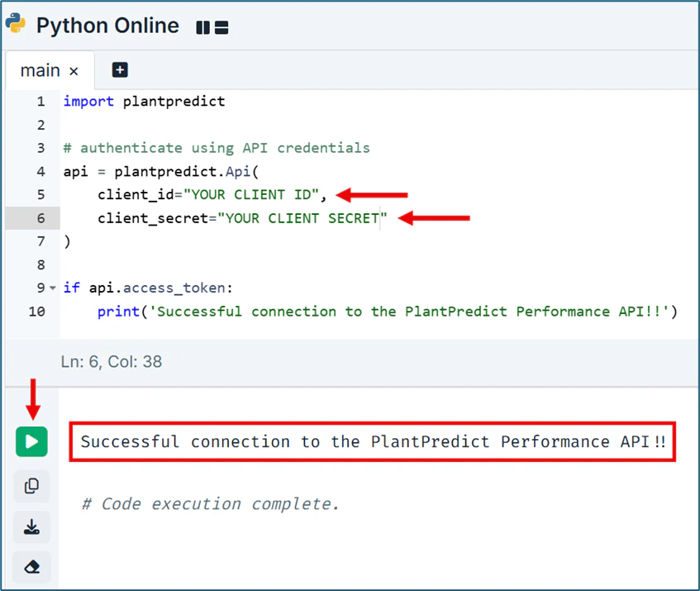
Task: Click the 'Ln: 6, Col: 38' status text
Action: point(112,361)
